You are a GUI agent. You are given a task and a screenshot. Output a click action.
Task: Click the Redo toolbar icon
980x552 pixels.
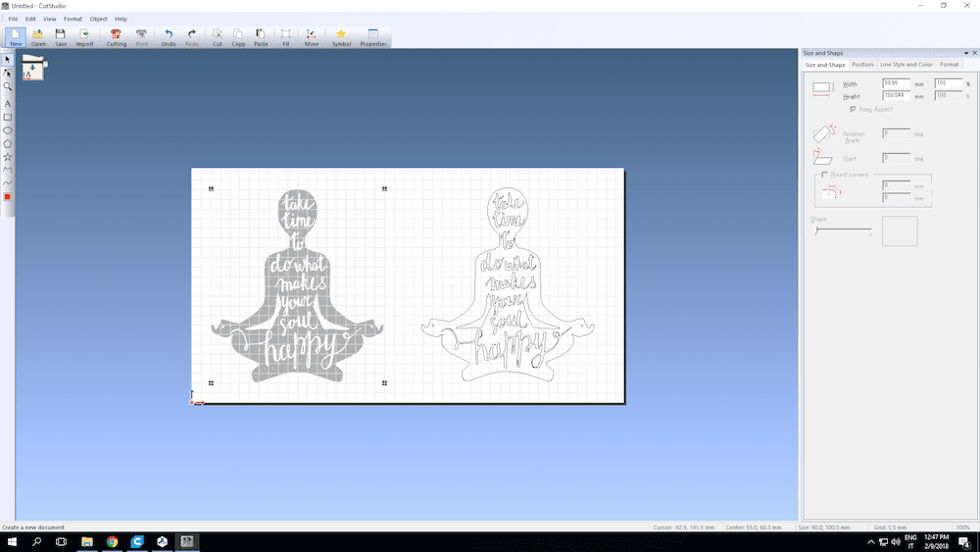coord(192,37)
